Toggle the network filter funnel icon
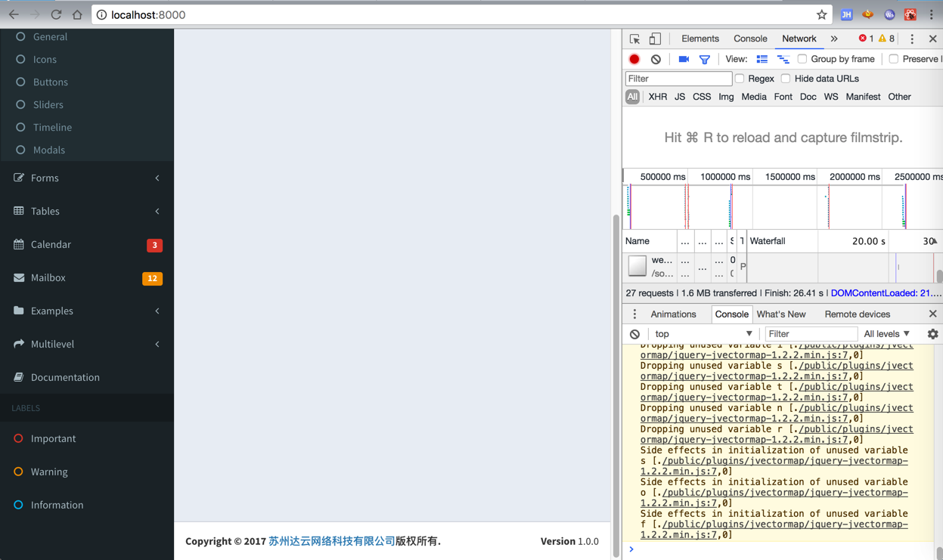Image resolution: width=943 pixels, height=560 pixels. click(704, 59)
